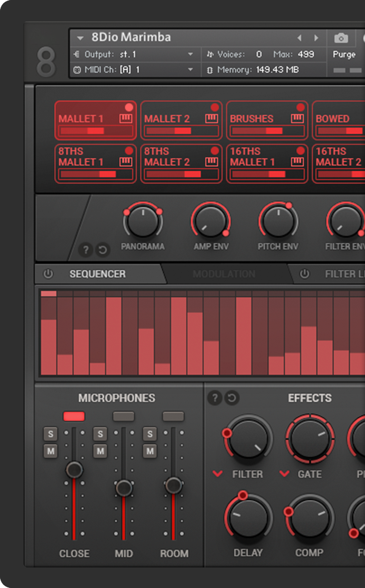365x588 pixels.
Task: Go to previous instrument preset arrow
Action: (x=299, y=38)
